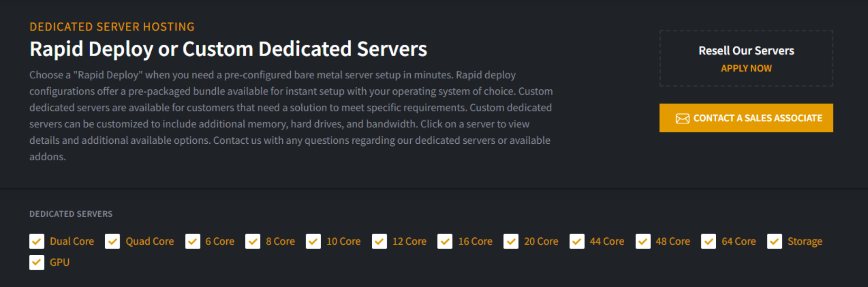Uncheck the 16 Core checkbox

coord(445,241)
